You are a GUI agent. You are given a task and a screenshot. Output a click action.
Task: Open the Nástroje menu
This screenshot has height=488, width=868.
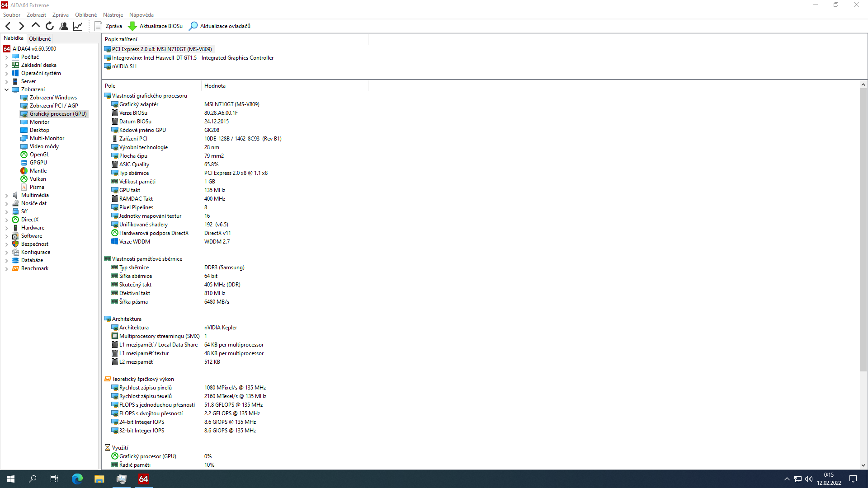[113, 15]
